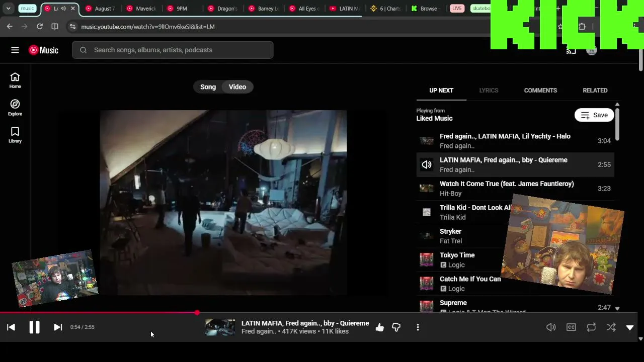Close the active YouTube Music tab
The height and width of the screenshot is (362, 644).
[x=73, y=9]
